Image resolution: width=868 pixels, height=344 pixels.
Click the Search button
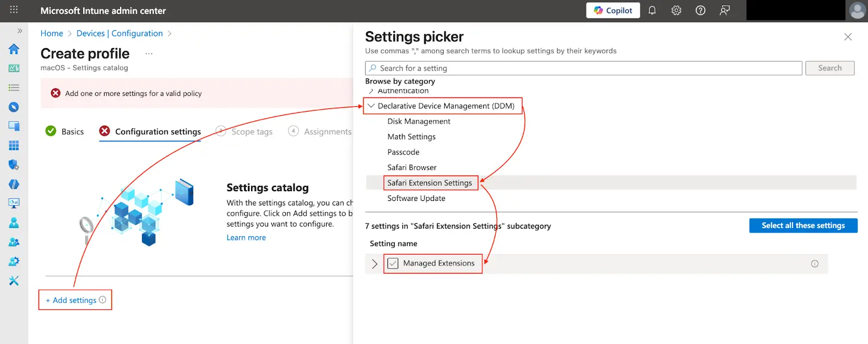point(829,68)
